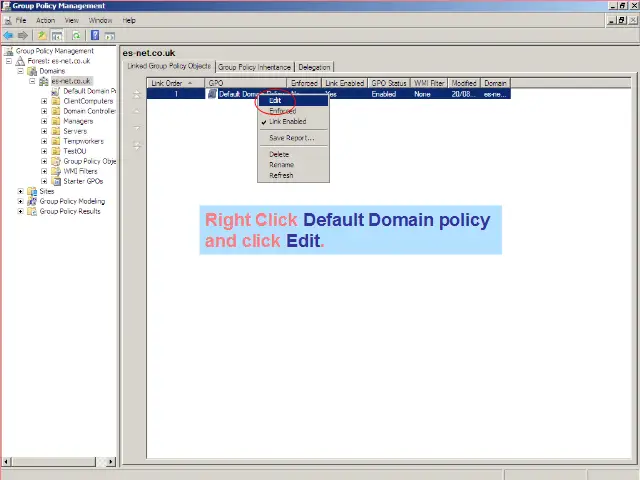Image resolution: width=640 pixels, height=480 pixels.
Task: Toggle Enforced option in the context menu
Action: (x=282, y=111)
